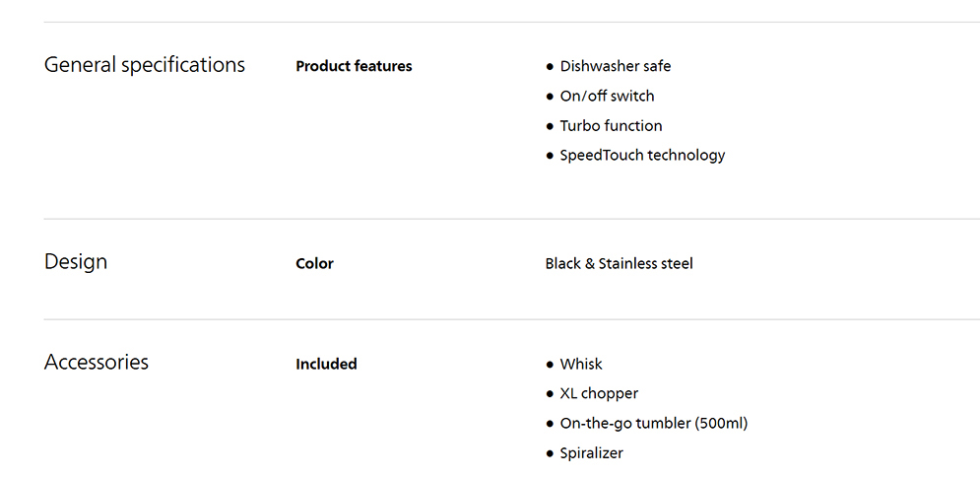Click the Design section heading
The image size is (980, 477).
tap(76, 262)
